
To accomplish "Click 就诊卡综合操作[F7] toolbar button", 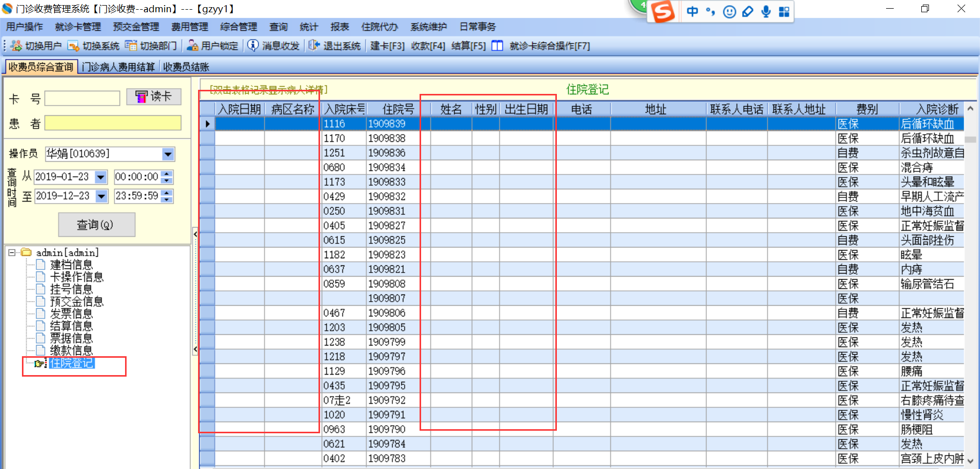I will tap(550, 46).
